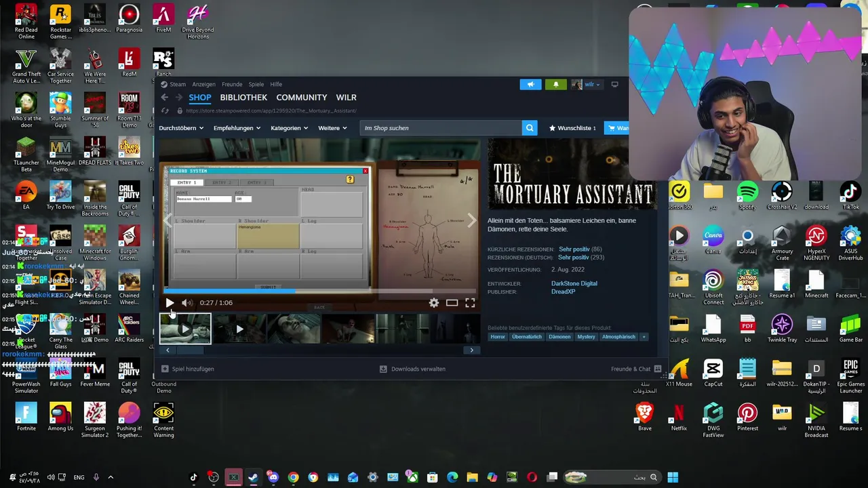
Task: Open DreadXP publisher link
Action: tap(563, 291)
